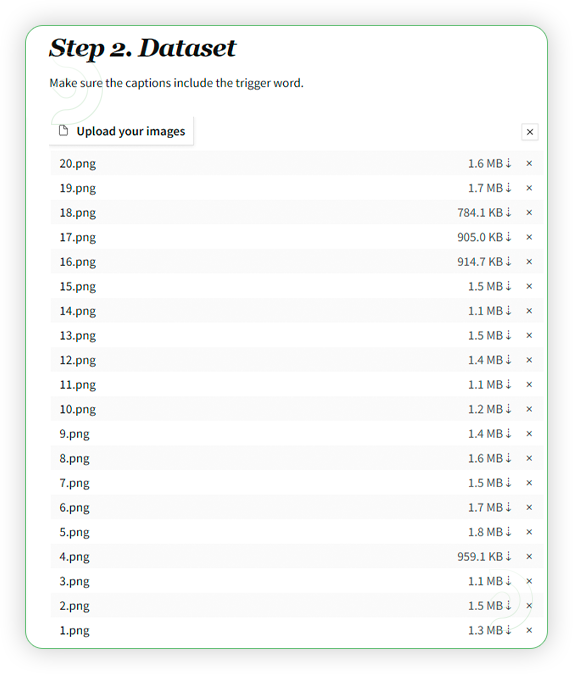Delete 16.png using its X icon

[x=529, y=261]
